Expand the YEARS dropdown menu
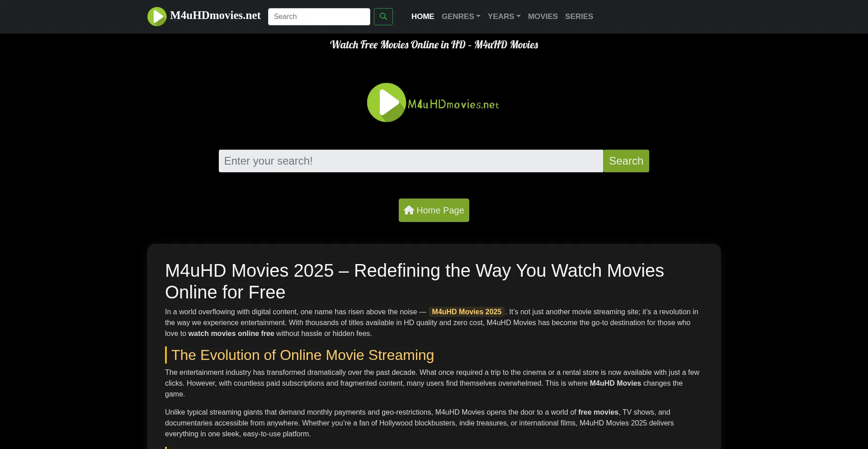 [504, 17]
